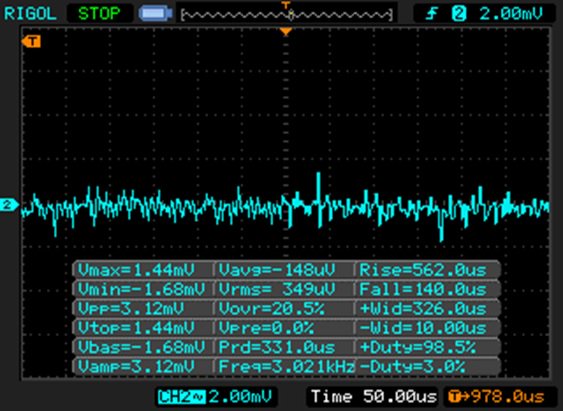The height and width of the screenshot is (411, 563).
Task: Click the orange T trigger level marker on the left
Action: [31, 42]
